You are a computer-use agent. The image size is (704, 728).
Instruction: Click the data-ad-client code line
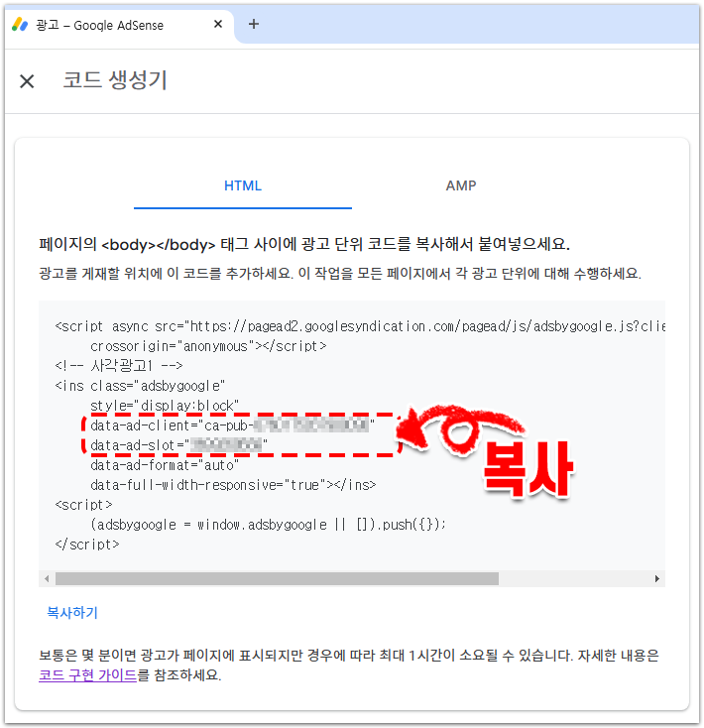[x=232, y=425]
